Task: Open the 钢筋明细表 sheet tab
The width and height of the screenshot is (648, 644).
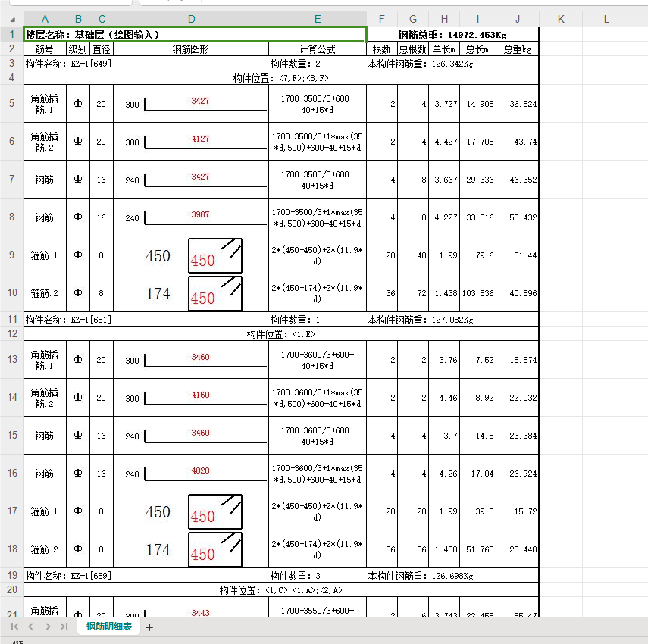Action: (109, 627)
